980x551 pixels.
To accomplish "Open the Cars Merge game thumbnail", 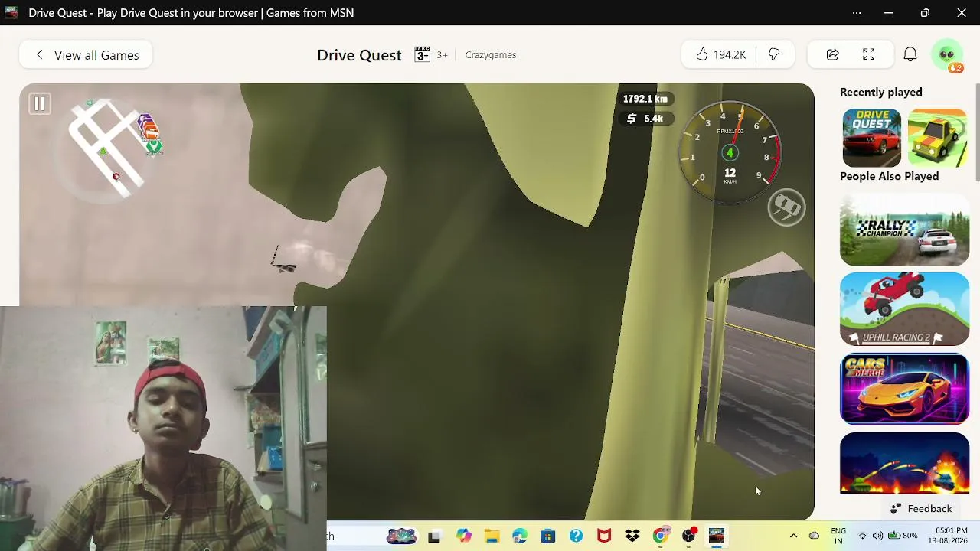I will [x=904, y=390].
